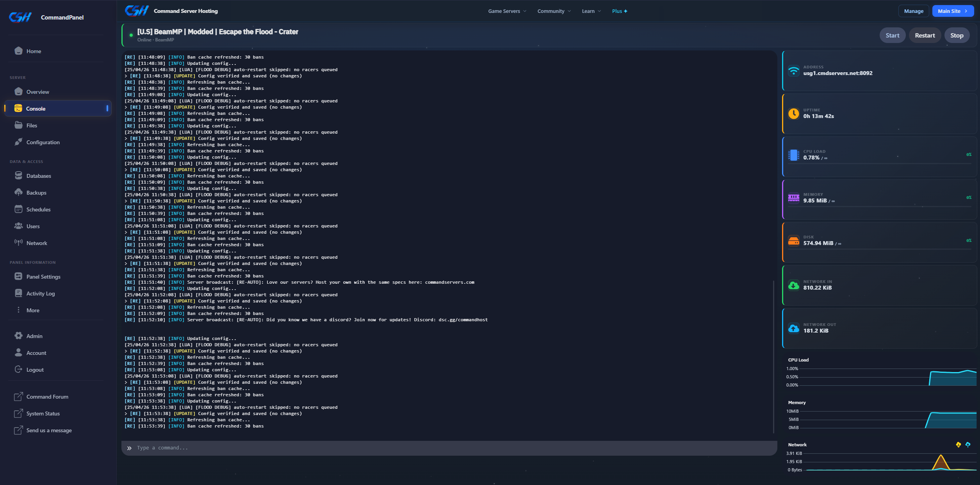Expand the Community dropdown menu

[554, 11]
